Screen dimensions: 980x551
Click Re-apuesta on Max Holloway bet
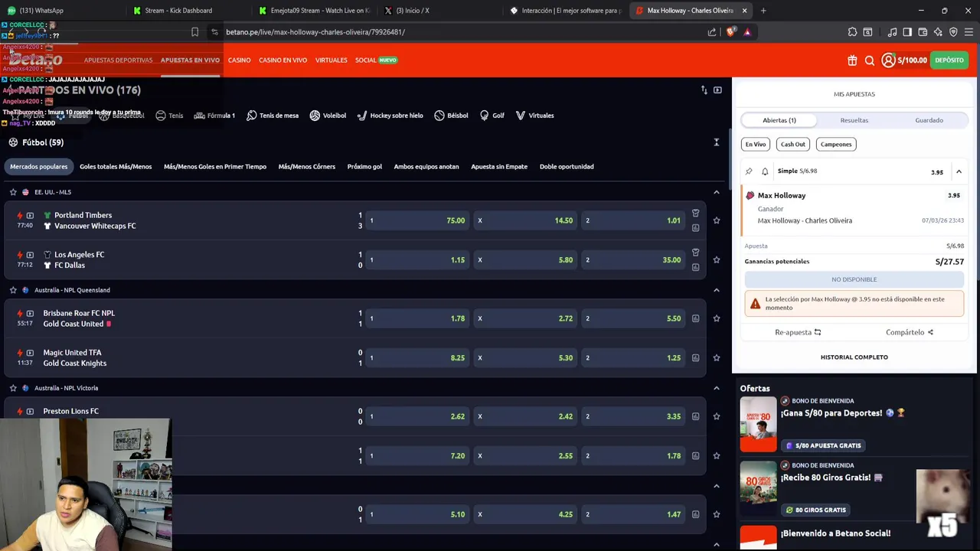[798, 332]
